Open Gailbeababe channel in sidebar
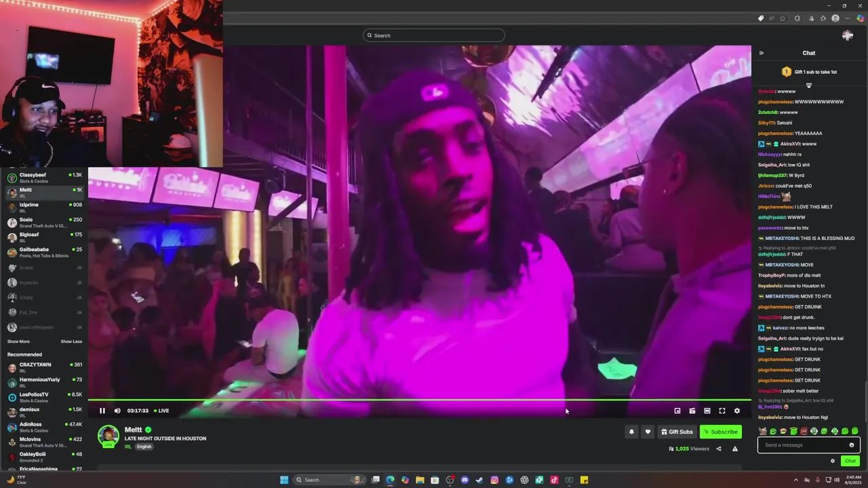The height and width of the screenshot is (488, 868). (x=44, y=252)
